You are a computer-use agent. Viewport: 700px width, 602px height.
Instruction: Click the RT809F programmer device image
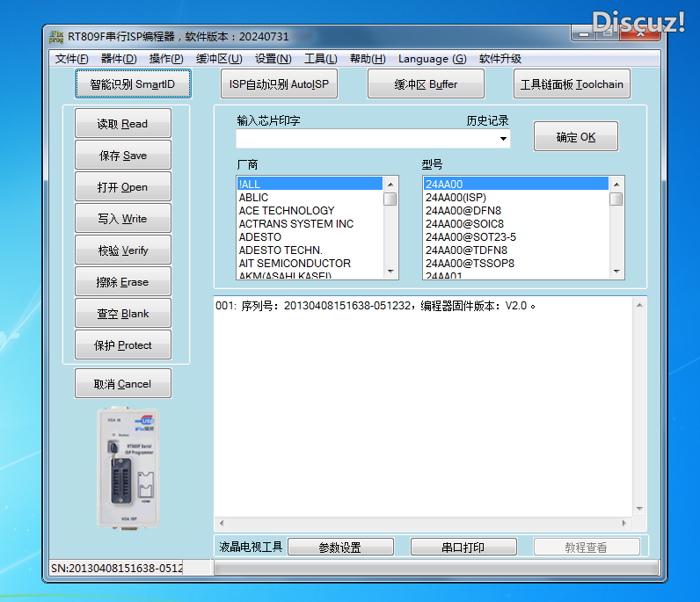tap(129, 466)
